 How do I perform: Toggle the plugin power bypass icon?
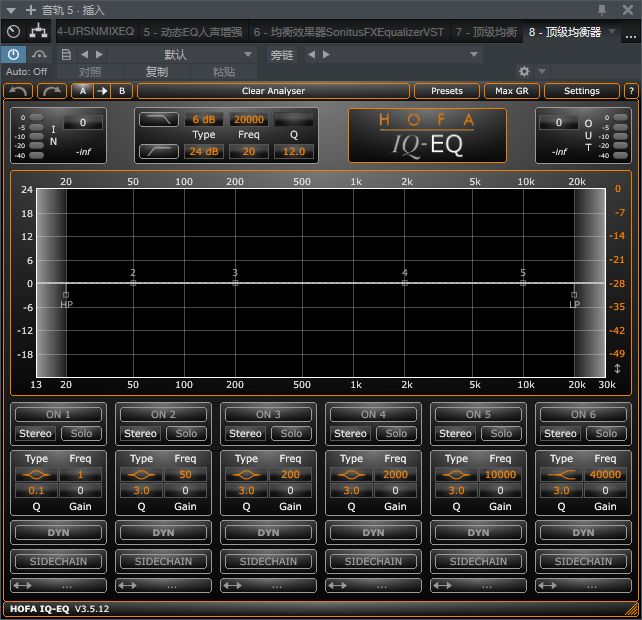point(14,54)
